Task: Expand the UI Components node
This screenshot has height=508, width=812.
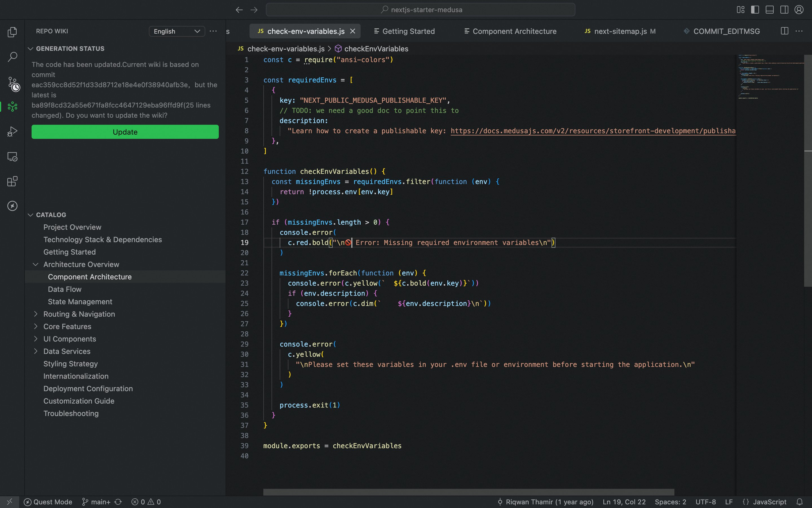Action: (36, 339)
